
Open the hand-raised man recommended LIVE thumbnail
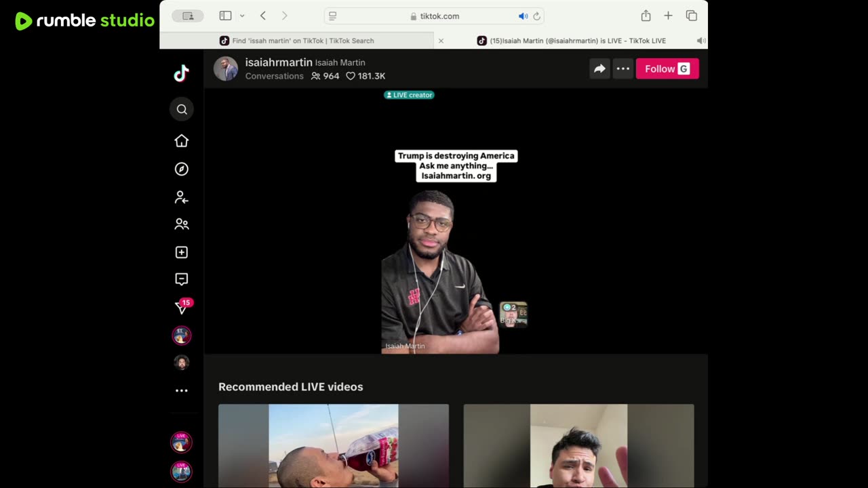pos(578,446)
